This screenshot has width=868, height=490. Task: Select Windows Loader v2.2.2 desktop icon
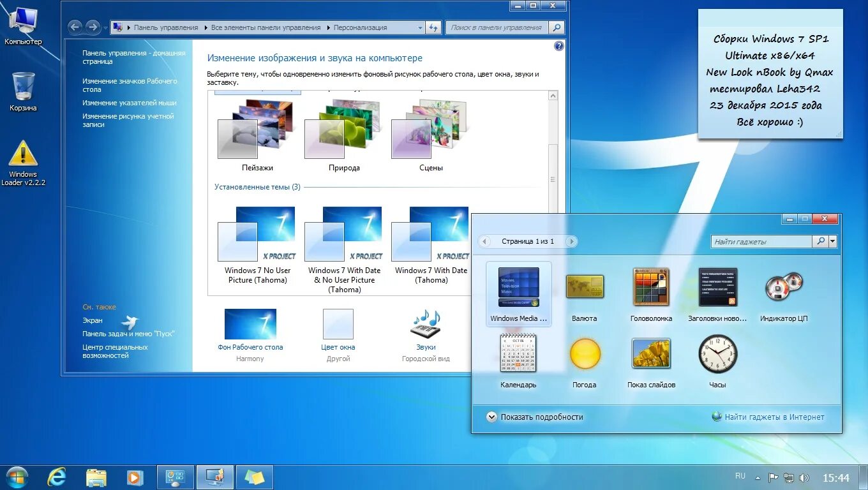pos(23,163)
